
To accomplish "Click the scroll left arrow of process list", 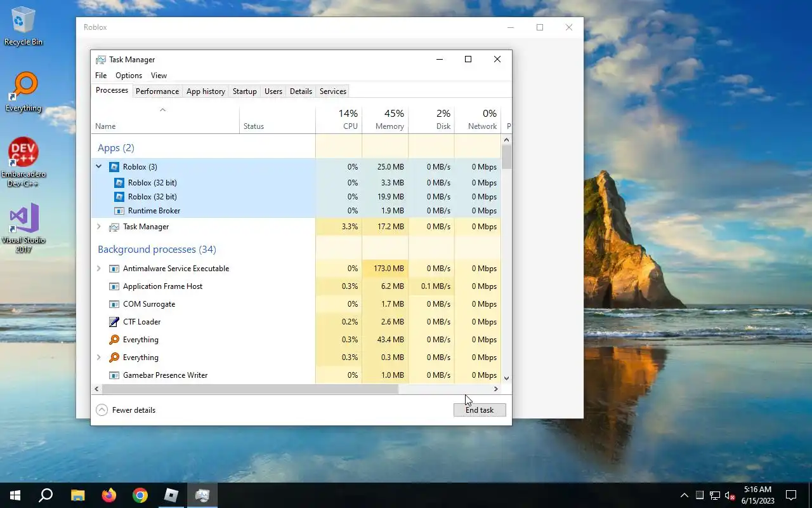I will click(96, 389).
